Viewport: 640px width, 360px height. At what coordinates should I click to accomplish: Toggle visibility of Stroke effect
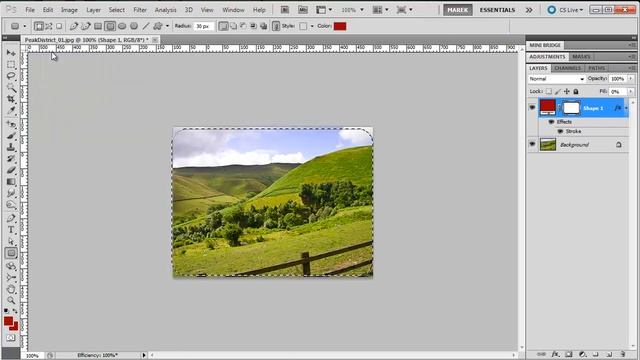pos(560,131)
